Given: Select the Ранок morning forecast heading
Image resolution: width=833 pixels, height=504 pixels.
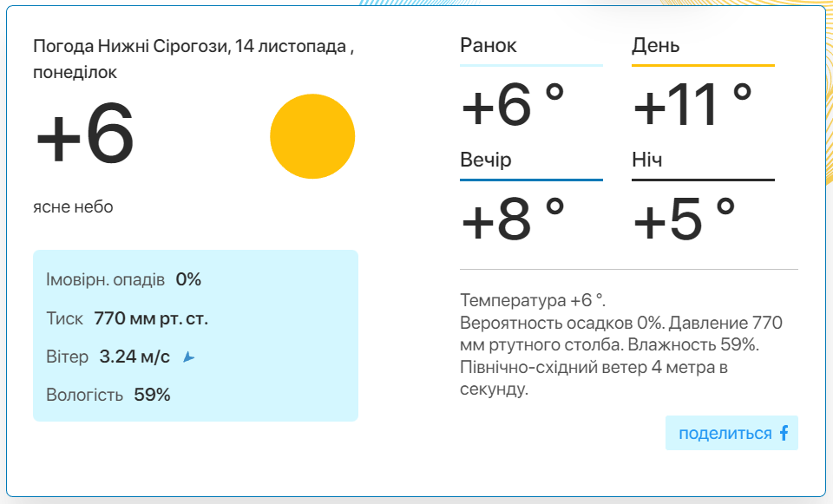Looking at the screenshot, I should tap(489, 46).
